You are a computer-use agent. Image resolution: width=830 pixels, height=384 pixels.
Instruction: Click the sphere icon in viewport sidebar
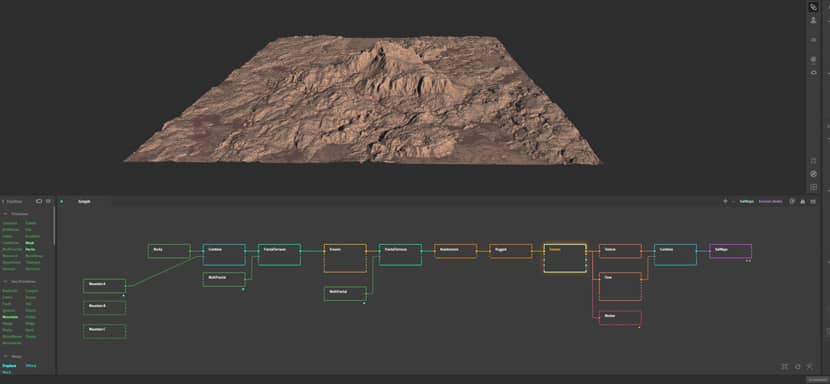pyautogui.click(x=814, y=59)
